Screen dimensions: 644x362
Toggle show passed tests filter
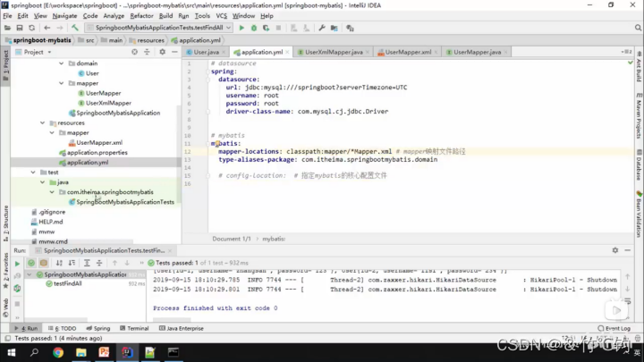pos(31,263)
